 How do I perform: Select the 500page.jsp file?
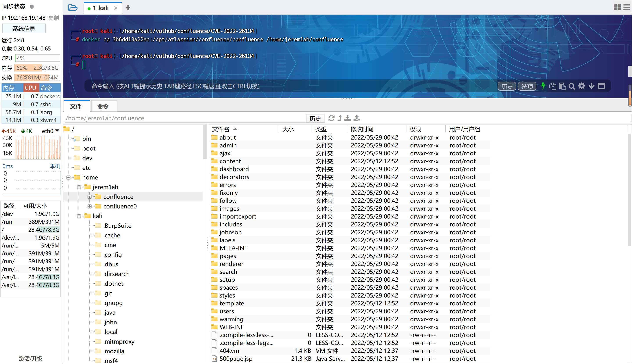(350, 359)
